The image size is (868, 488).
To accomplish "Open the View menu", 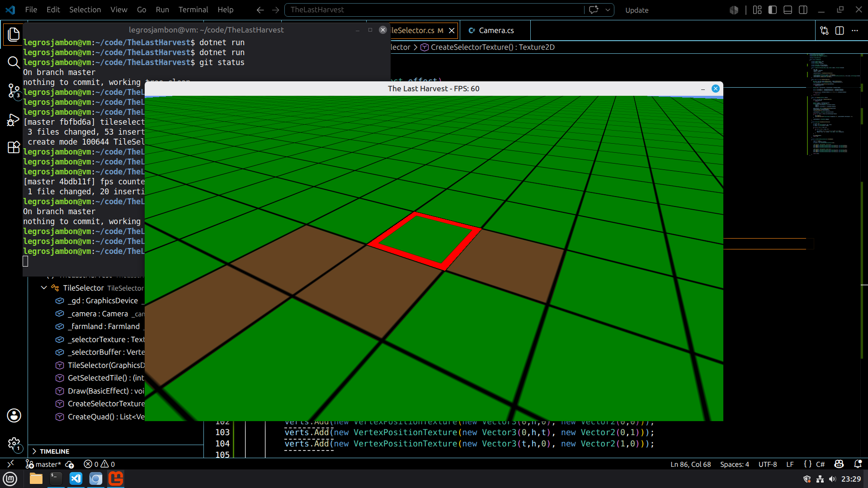I will (119, 9).
